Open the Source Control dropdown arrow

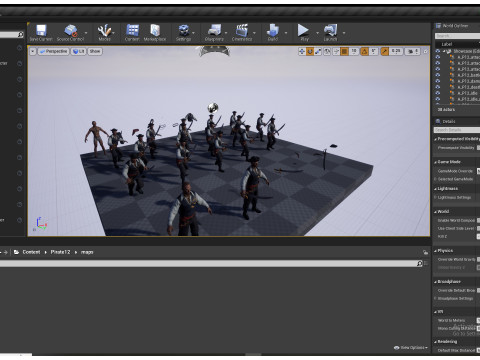pyautogui.click(x=86, y=33)
